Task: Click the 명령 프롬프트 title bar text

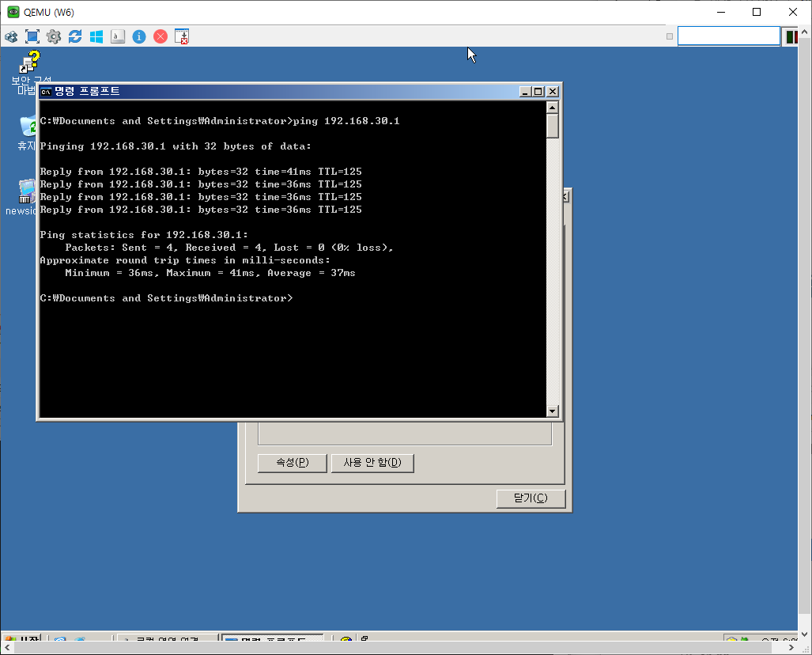Action: [87, 91]
